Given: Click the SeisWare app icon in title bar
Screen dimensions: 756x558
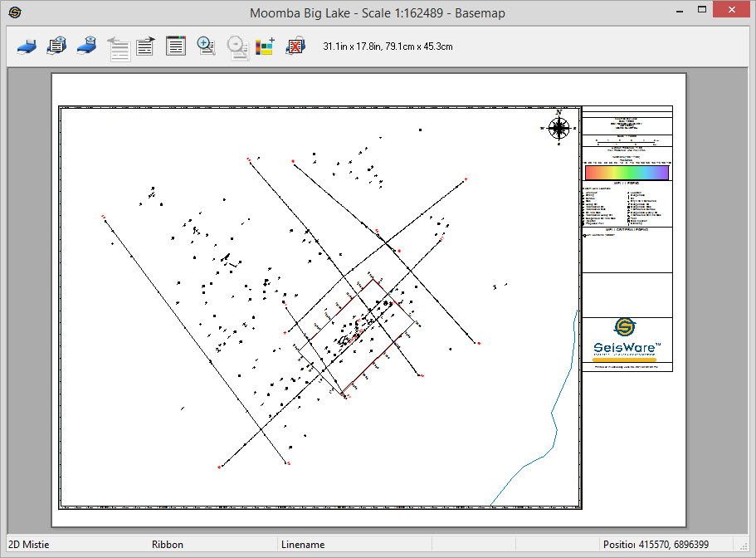Looking at the screenshot, I should tap(15, 12).
